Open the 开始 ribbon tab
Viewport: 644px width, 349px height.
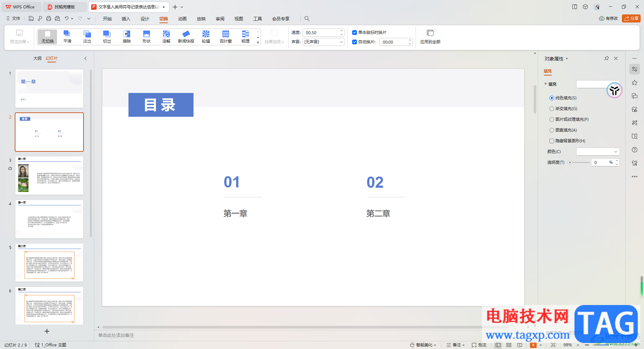[x=107, y=19]
